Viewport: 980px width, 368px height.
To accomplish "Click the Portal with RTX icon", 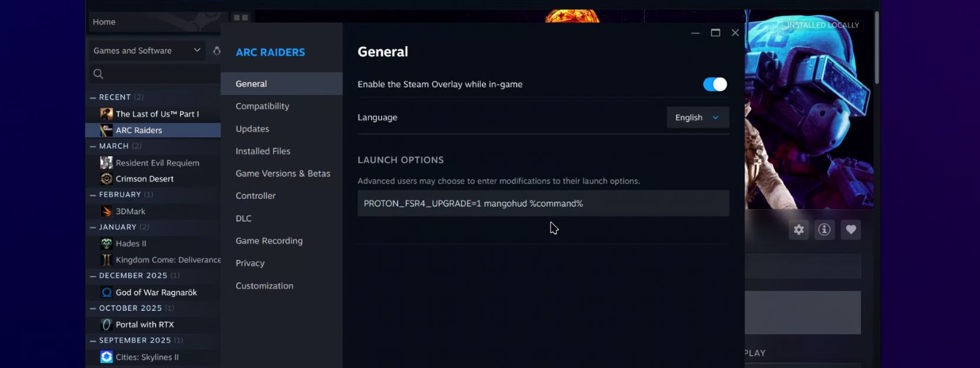I will click(107, 324).
